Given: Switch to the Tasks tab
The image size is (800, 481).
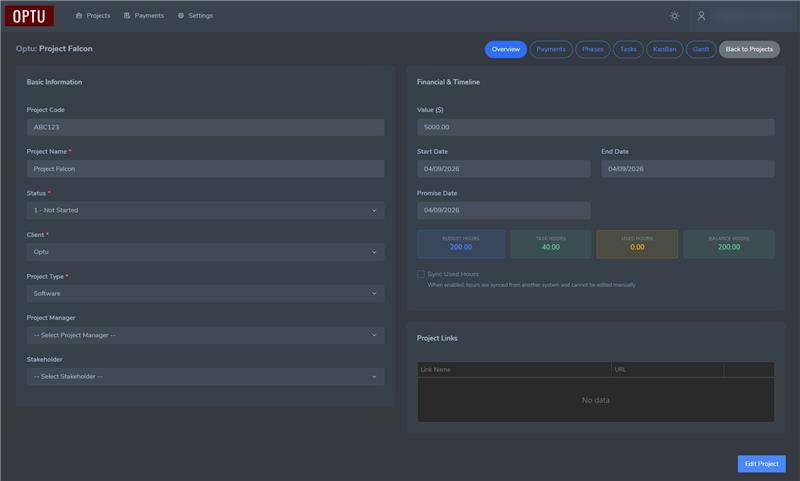Looking at the screenshot, I should [x=628, y=49].
